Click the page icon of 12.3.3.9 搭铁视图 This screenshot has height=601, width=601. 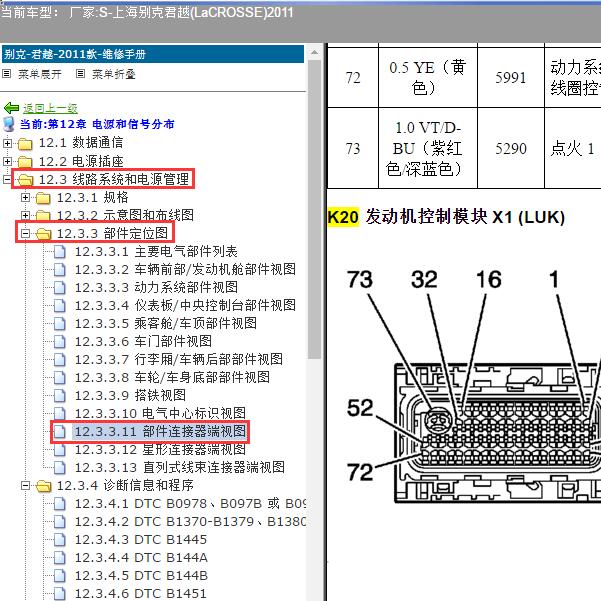point(59,396)
